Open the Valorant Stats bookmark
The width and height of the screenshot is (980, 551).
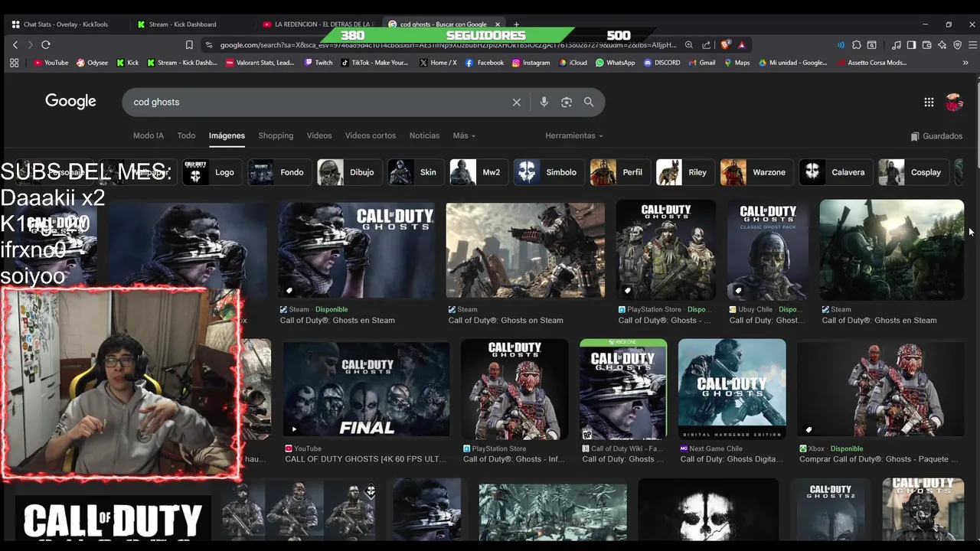[x=260, y=63]
